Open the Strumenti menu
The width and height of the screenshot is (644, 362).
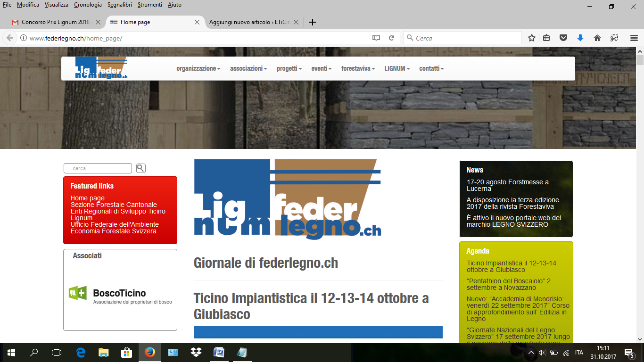click(x=150, y=5)
